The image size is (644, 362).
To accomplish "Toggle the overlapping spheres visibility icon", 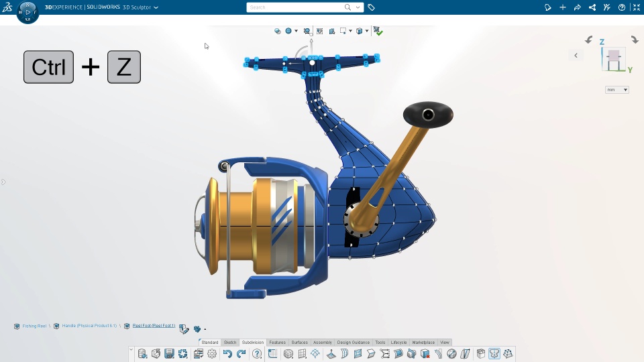I will tap(278, 32).
